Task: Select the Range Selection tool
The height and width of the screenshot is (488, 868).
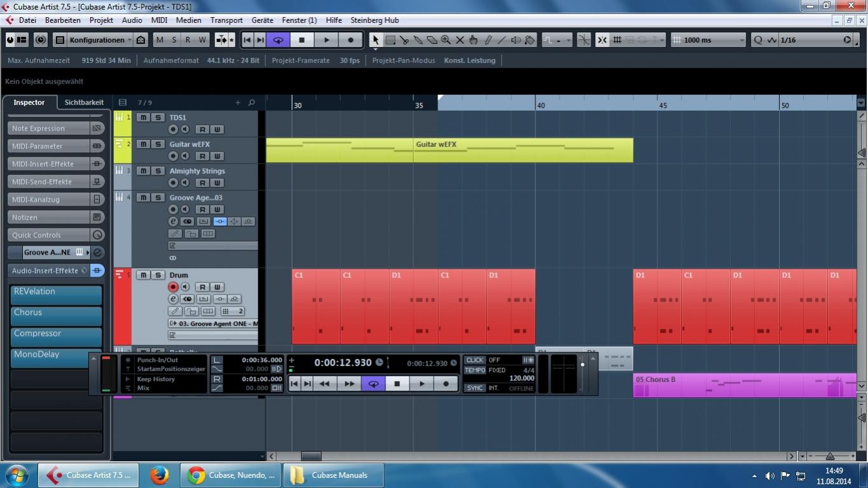Action: (390, 39)
